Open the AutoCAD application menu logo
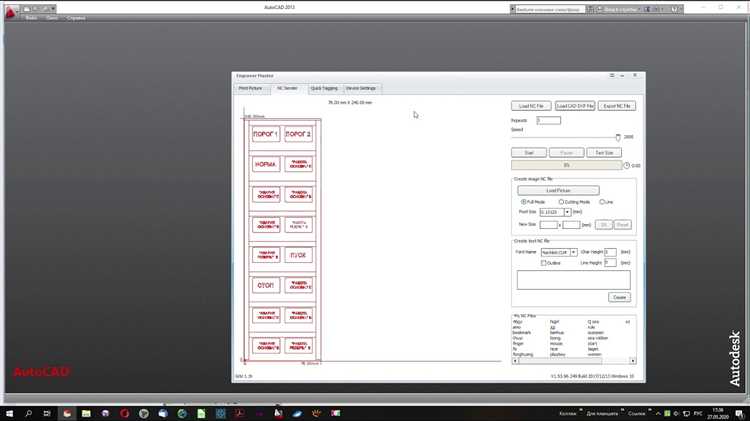 [11, 11]
